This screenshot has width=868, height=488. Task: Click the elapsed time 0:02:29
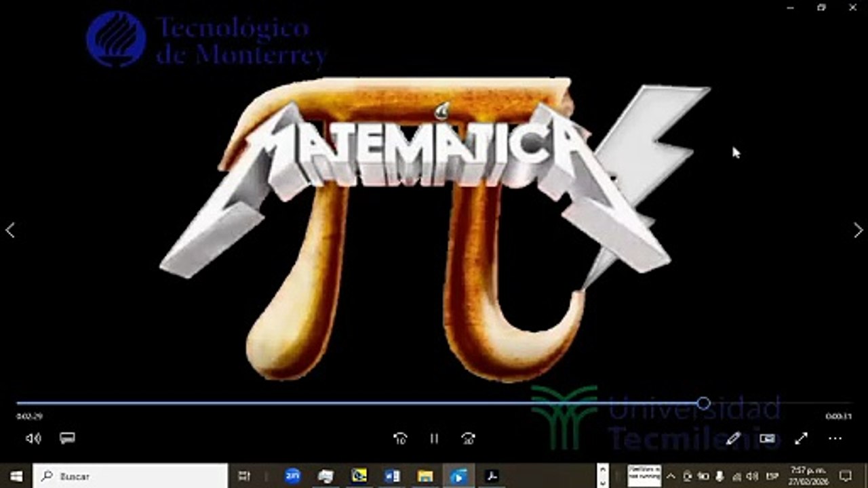29,416
